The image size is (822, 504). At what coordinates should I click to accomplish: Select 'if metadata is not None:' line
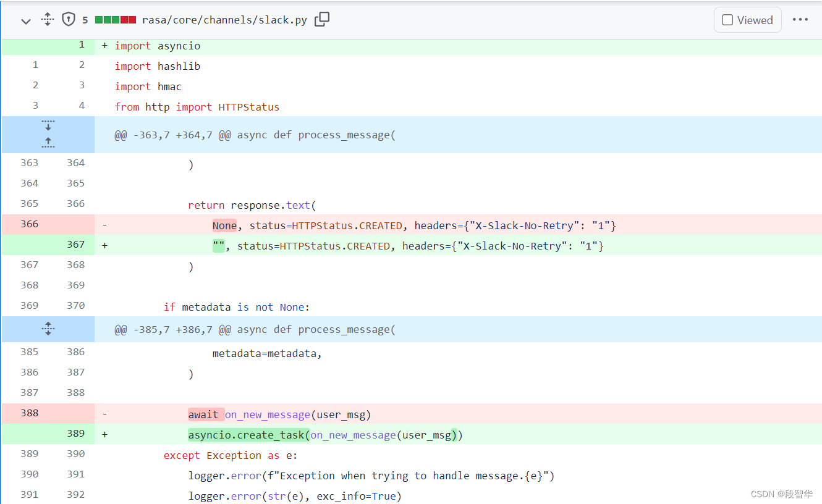click(237, 307)
